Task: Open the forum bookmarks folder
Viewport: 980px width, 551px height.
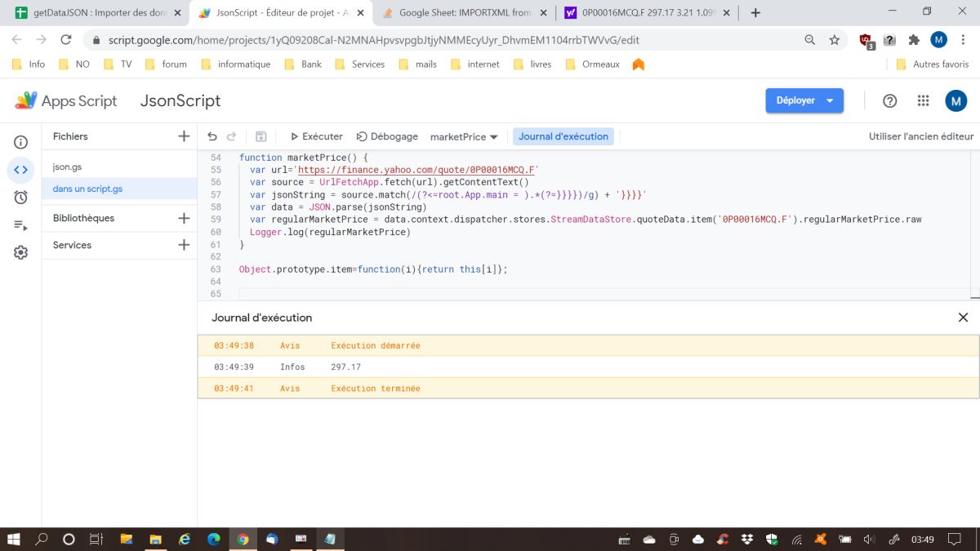Action: (x=166, y=64)
